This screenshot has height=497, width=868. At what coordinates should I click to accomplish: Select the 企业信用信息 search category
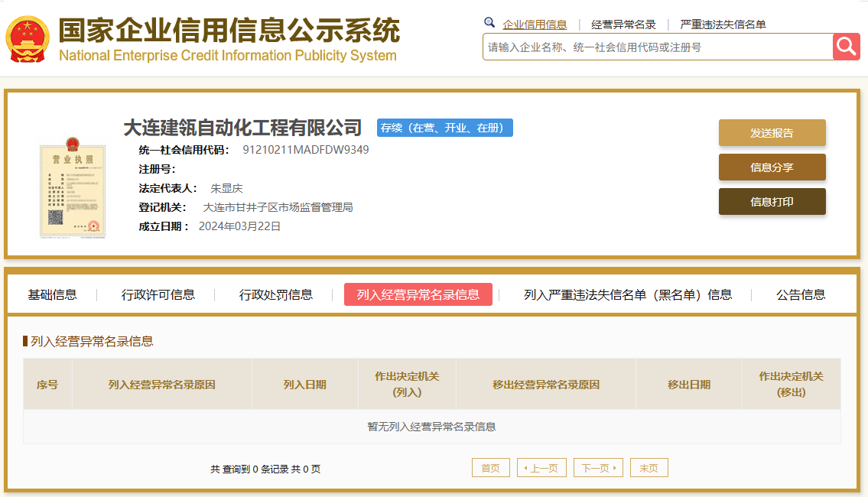click(x=535, y=24)
